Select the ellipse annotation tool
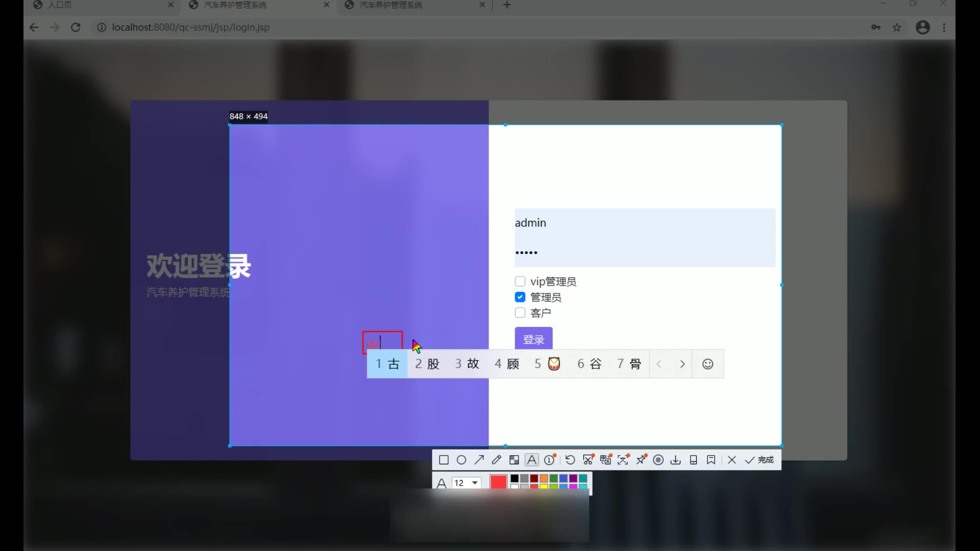980x551 pixels. 461,460
